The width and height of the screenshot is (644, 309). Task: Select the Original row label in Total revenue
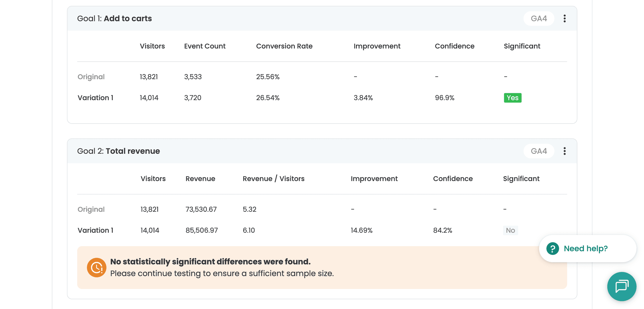(91, 210)
